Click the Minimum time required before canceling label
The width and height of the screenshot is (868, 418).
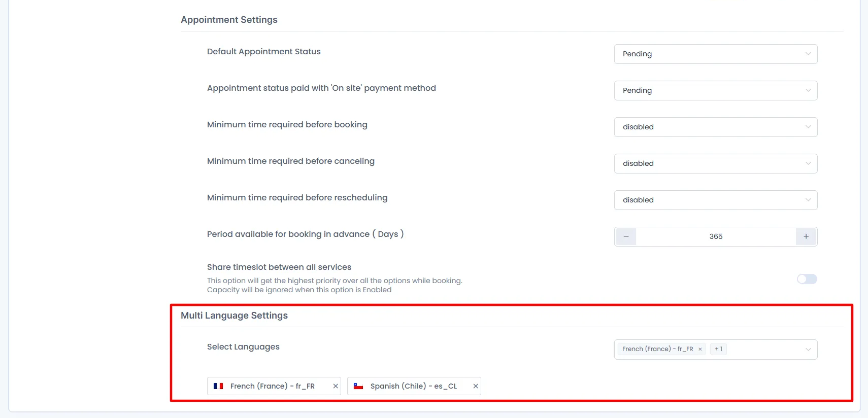coord(291,161)
